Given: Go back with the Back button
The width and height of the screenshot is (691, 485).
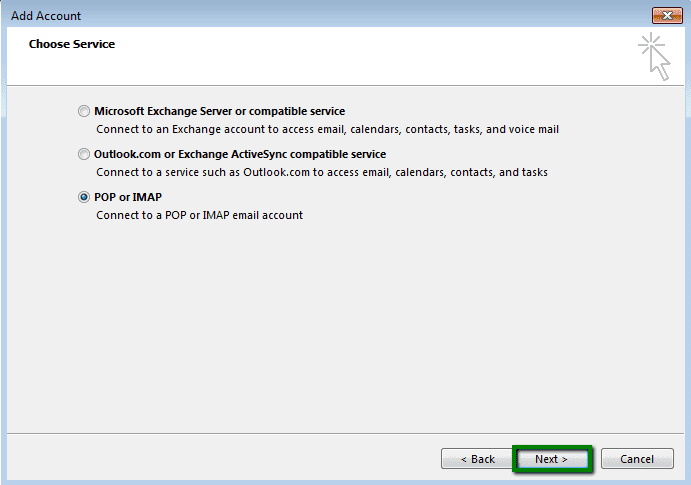Looking at the screenshot, I should coord(477,459).
